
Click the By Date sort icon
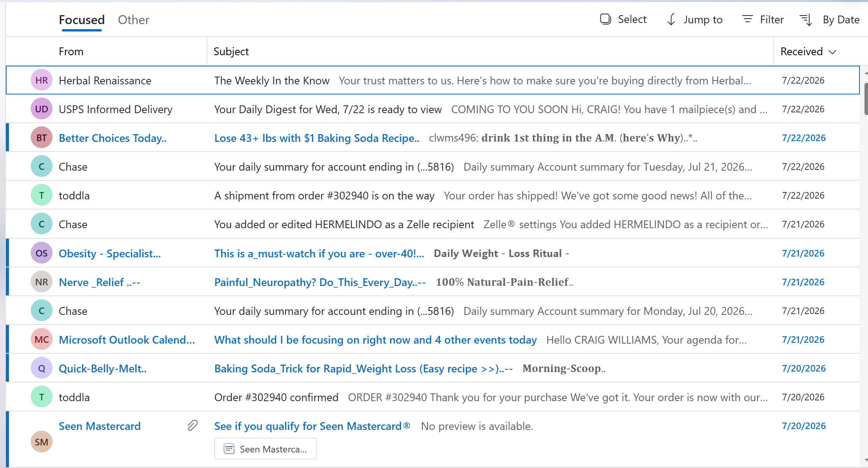point(806,20)
